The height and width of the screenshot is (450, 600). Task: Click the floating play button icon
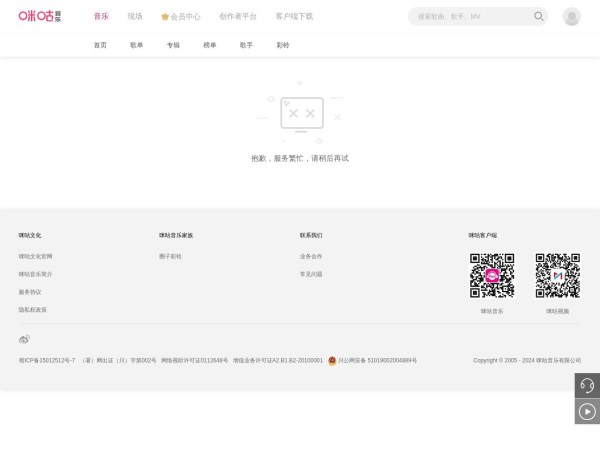click(x=587, y=411)
